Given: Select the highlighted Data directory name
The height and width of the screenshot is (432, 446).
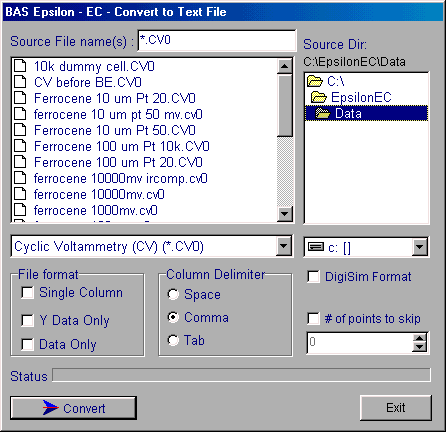Looking at the screenshot, I should (x=348, y=113).
